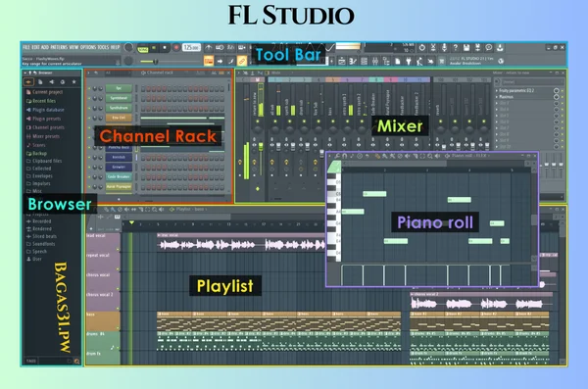This screenshot has height=389, width=588.
Task: Open the Browser window menu arrow
Action: 25,73
